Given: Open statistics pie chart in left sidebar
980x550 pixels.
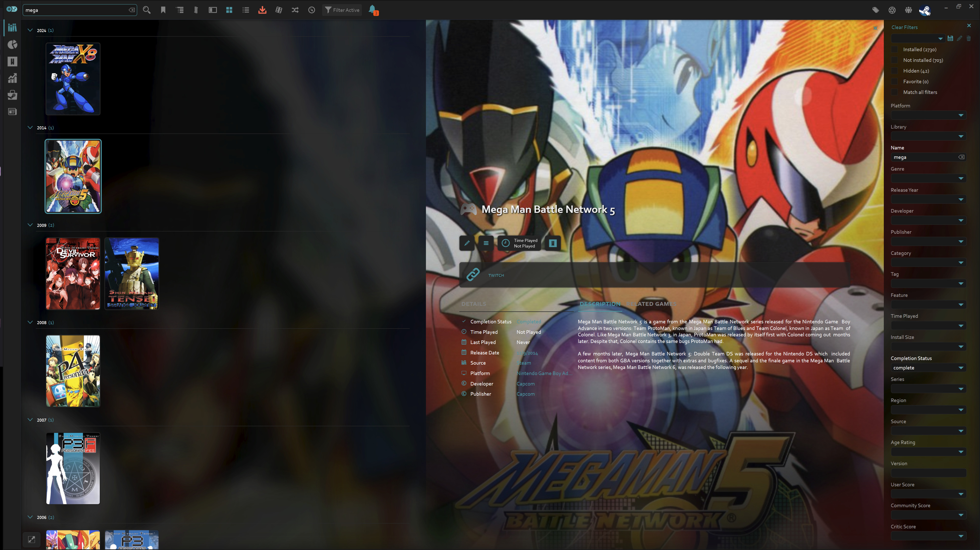Looking at the screenshot, I should point(12,45).
